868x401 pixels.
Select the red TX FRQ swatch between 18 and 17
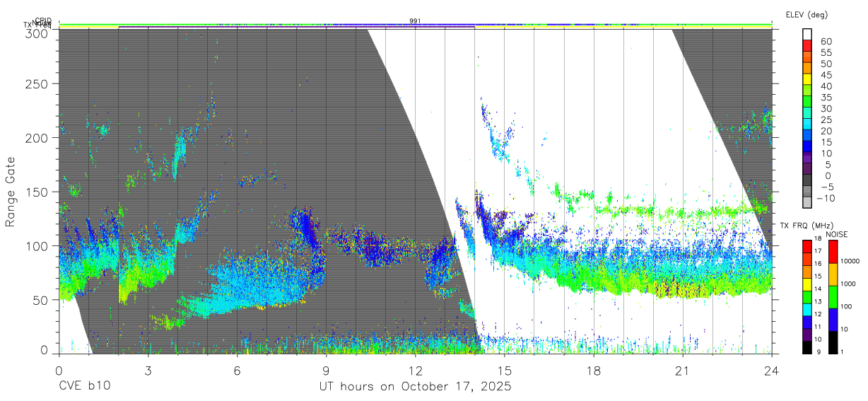[807, 245]
